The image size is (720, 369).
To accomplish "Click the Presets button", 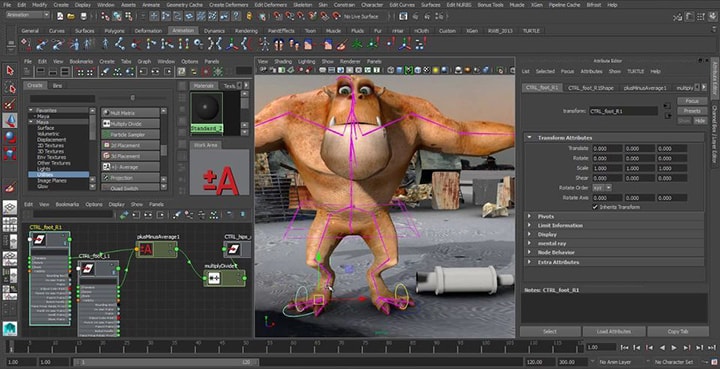I will pos(692,111).
